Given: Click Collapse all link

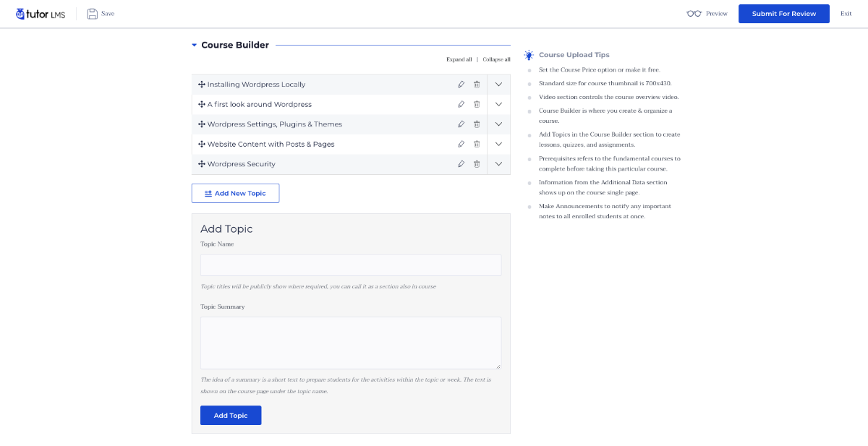Looking at the screenshot, I should click(x=497, y=60).
